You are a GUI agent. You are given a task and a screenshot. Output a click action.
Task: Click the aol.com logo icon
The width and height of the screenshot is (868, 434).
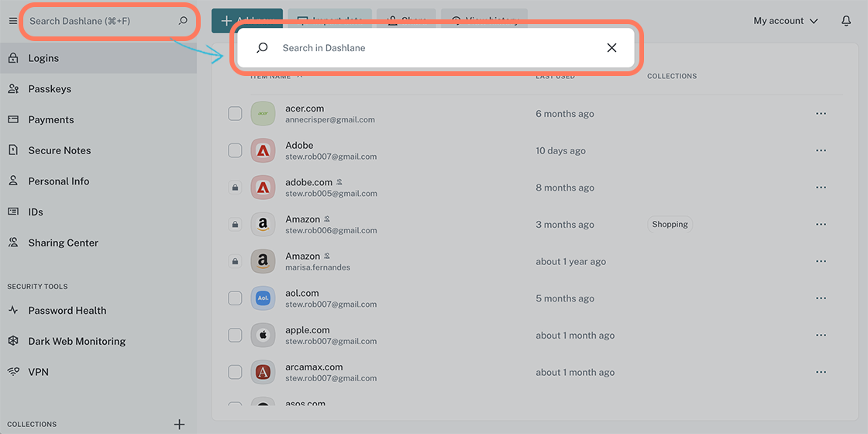pos(263,298)
